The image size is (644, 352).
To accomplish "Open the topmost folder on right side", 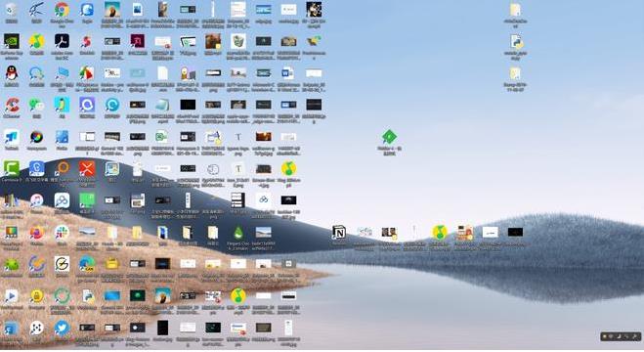I will click(x=515, y=10).
